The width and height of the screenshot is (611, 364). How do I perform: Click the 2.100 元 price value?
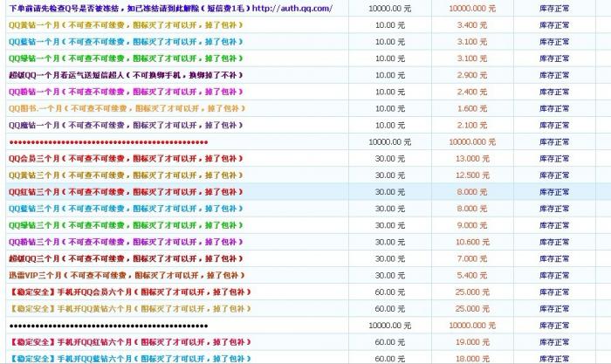[x=472, y=126]
